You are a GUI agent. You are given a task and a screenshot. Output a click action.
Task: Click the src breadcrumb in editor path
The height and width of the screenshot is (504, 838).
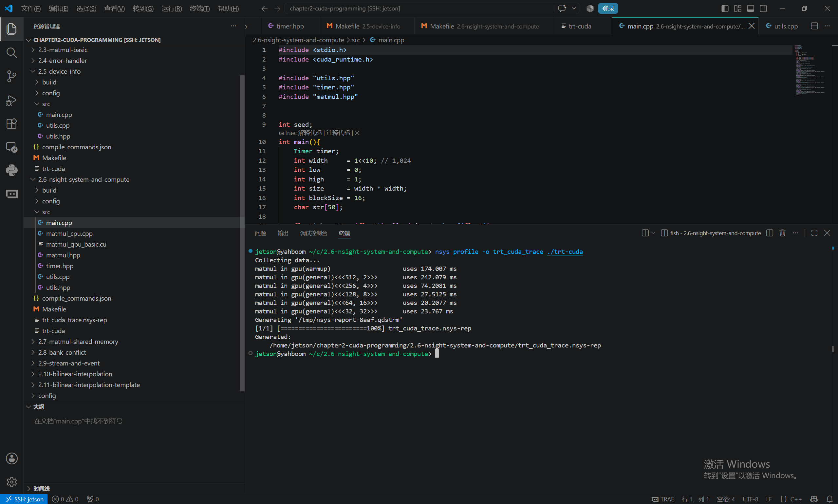tap(356, 40)
